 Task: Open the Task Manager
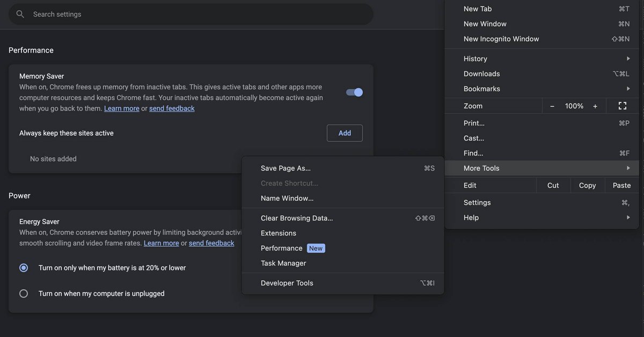point(283,263)
